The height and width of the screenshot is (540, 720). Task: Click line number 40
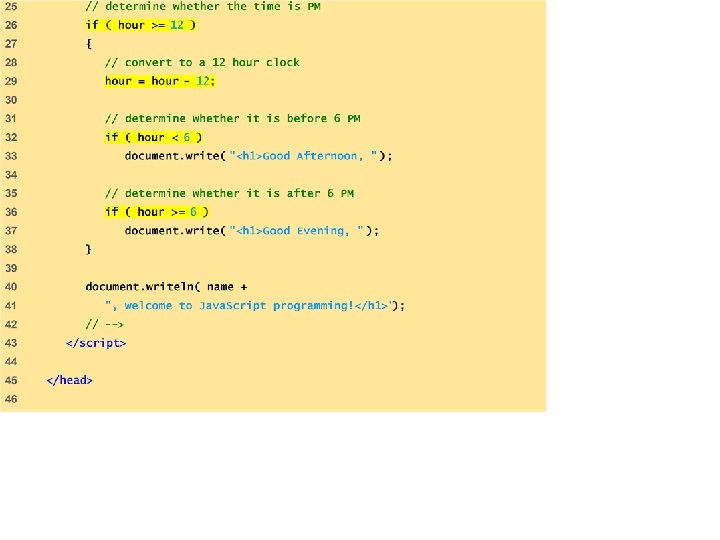click(11, 287)
